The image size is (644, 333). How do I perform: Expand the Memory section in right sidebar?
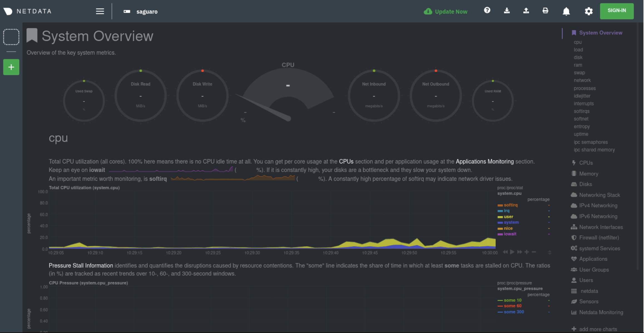588,173
